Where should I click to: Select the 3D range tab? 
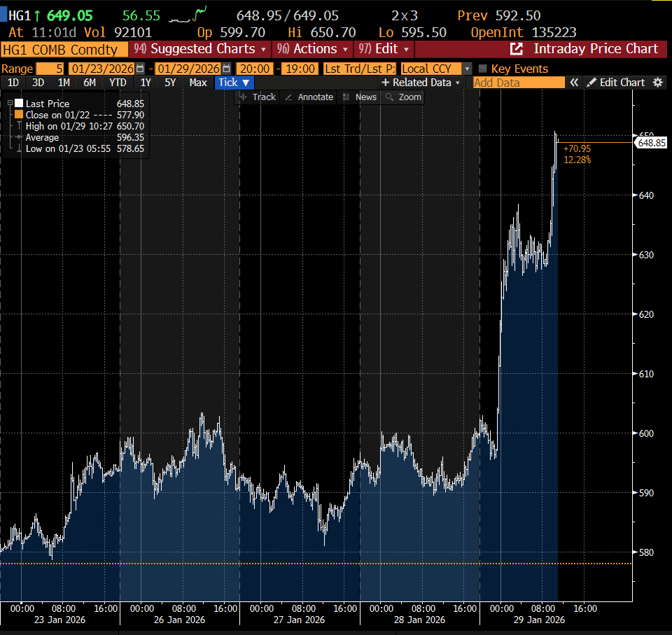pyautogui.click(x=38, y=83)
